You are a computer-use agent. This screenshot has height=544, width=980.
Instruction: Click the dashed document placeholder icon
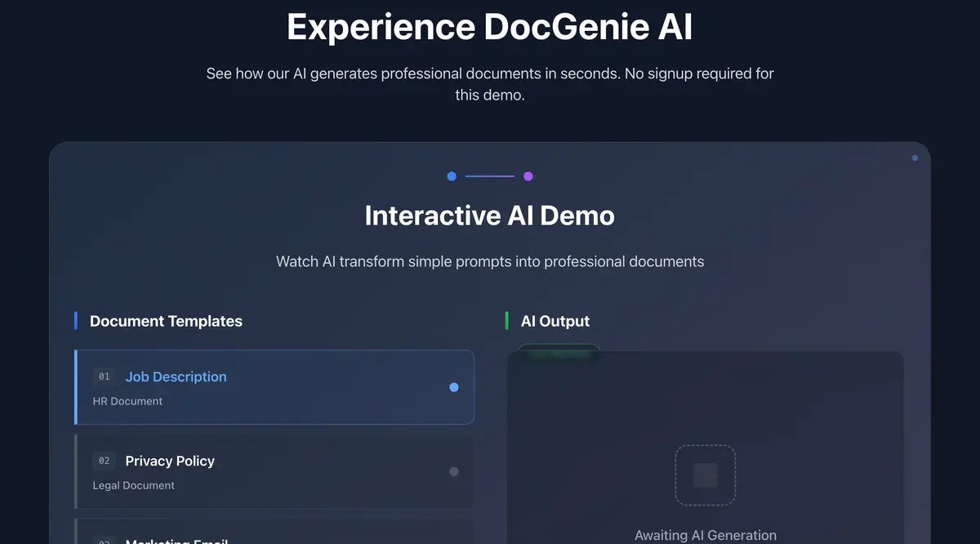point(706,475)
